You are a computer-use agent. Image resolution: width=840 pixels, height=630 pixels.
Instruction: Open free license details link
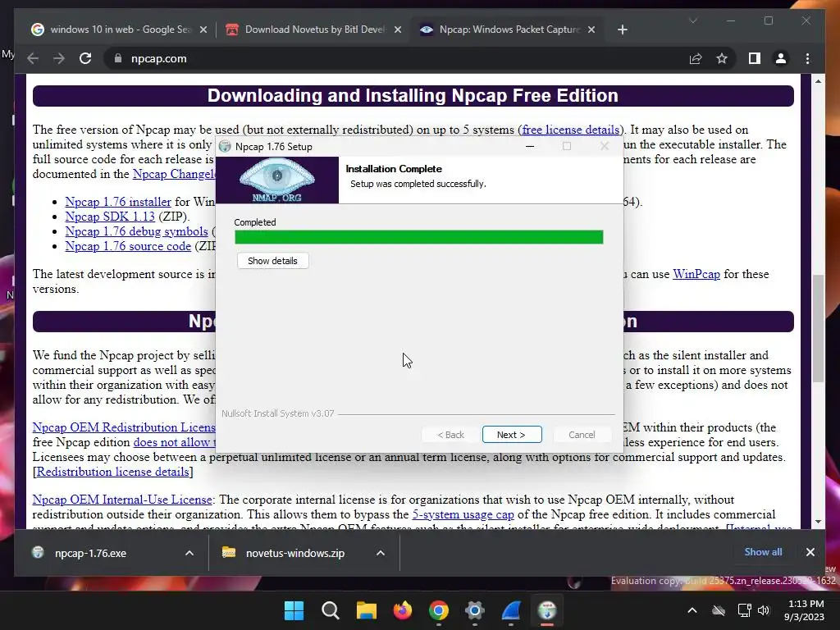571,130
